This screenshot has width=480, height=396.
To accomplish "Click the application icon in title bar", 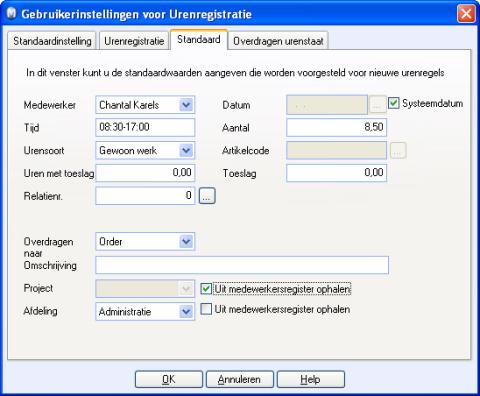I will 11,14.
